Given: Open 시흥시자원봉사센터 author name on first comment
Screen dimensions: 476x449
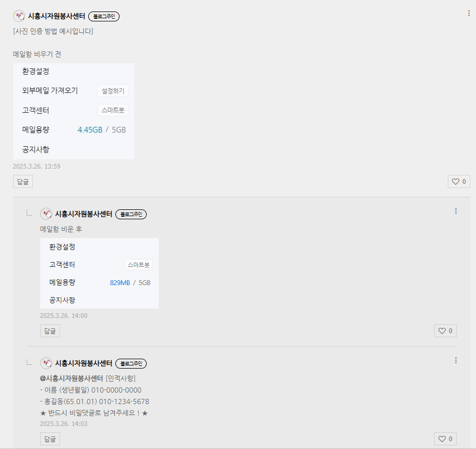Looking at the screenshot, I should point(56,16).
